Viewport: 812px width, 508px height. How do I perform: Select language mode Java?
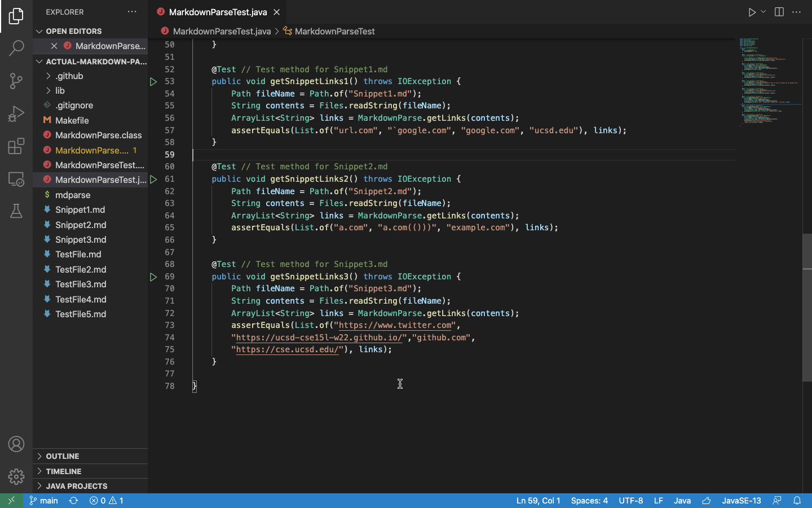tap(682, 501)
